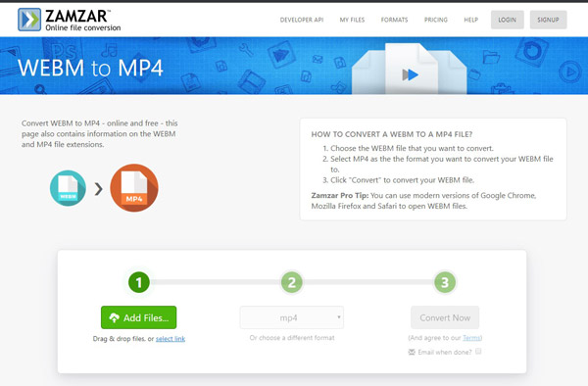Click the orange MP4 file icon
The image size is (588, 386).
[134, 188]
